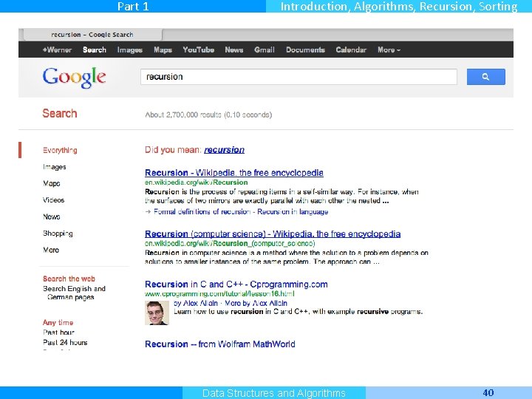Click the Did you mean recursion link
532x399 pixels.
(224, 150)
